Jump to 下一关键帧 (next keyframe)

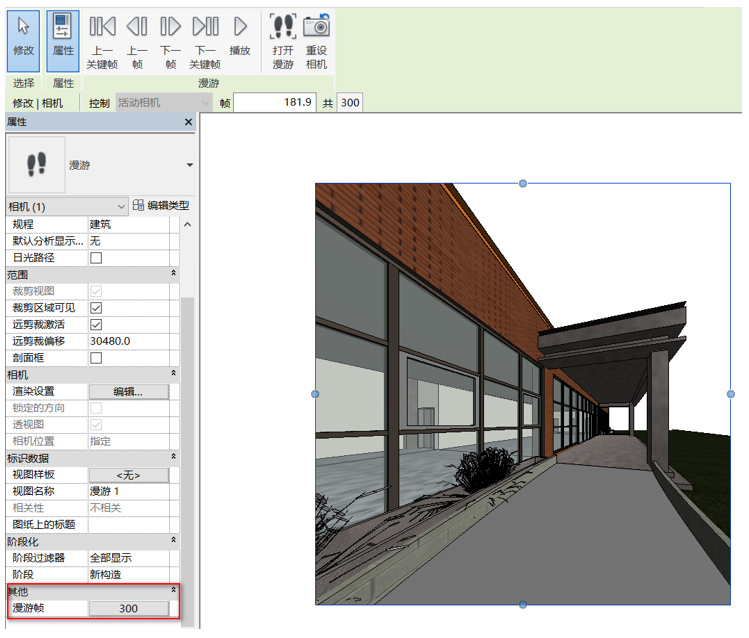point(205,36)
